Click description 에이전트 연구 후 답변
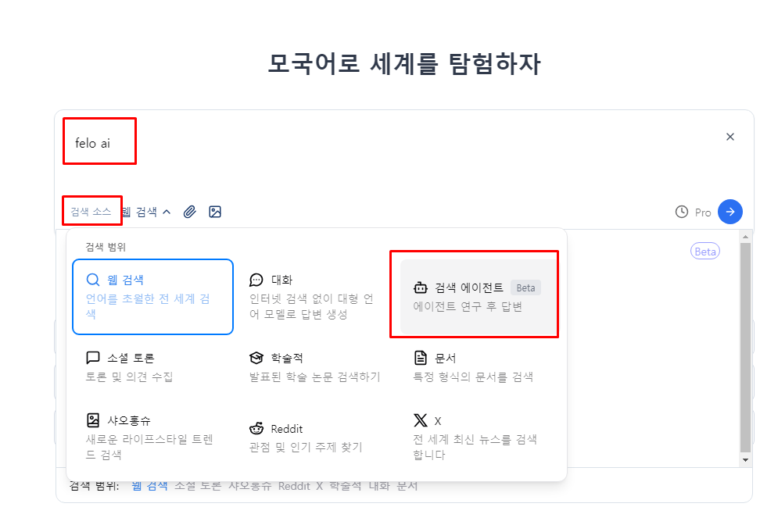 468,306
